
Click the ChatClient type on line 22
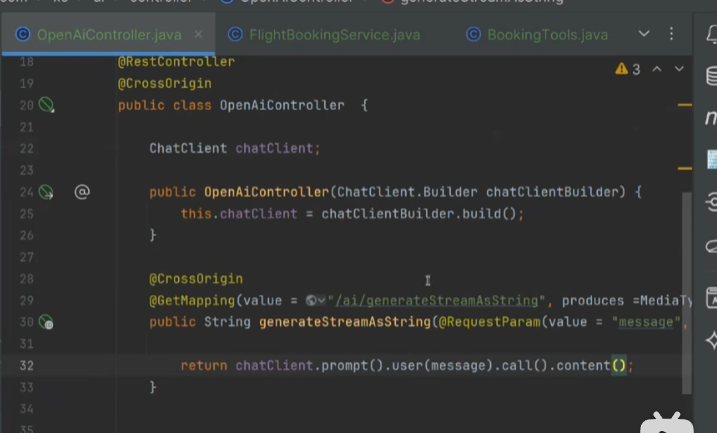click(188, 149)
